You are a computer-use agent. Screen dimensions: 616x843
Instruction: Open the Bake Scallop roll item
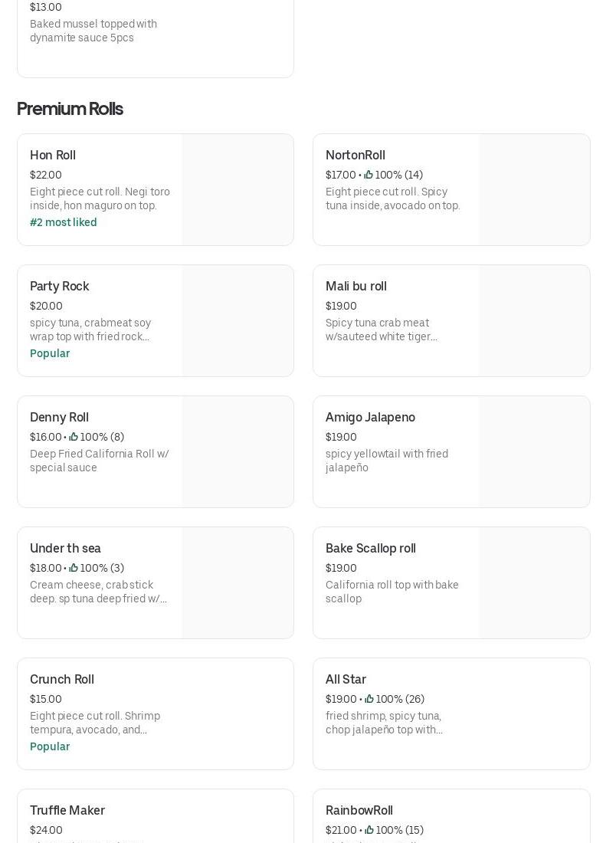coord(371,548)
